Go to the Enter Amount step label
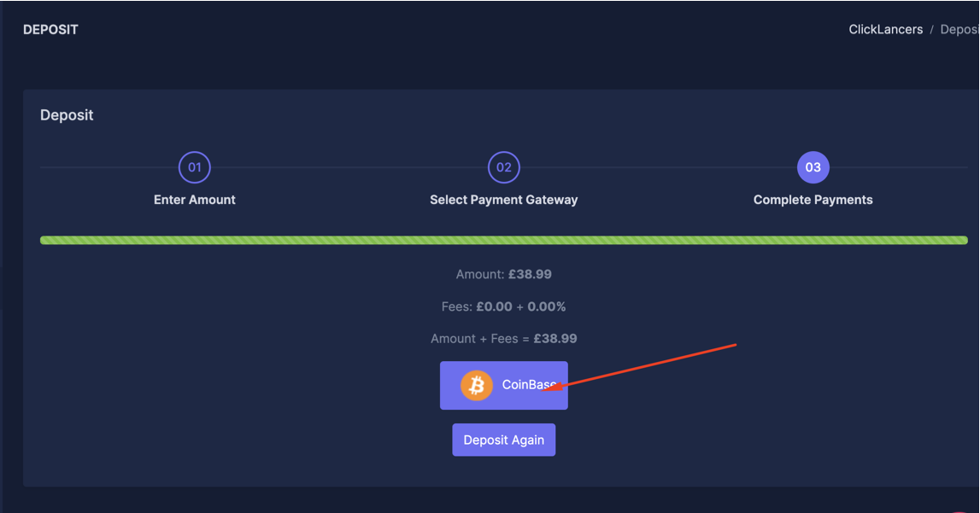The width and height of the screenshot is (980, 513). 195,200
